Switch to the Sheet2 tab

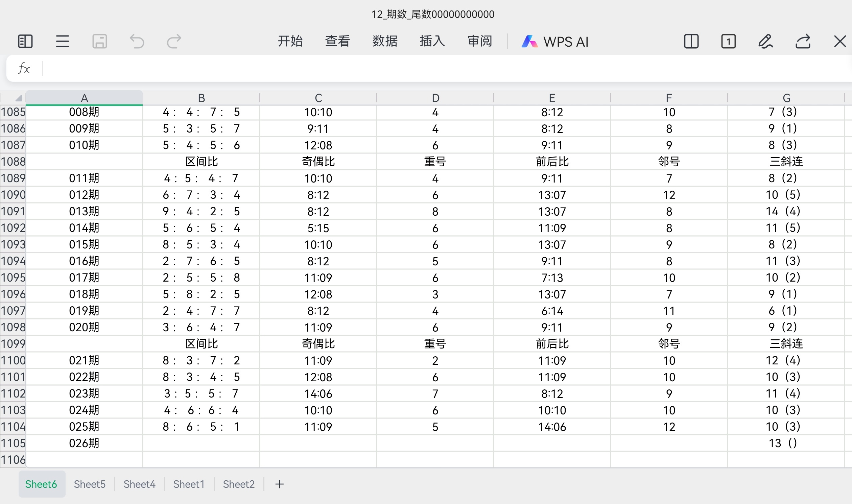coord(239,484)
